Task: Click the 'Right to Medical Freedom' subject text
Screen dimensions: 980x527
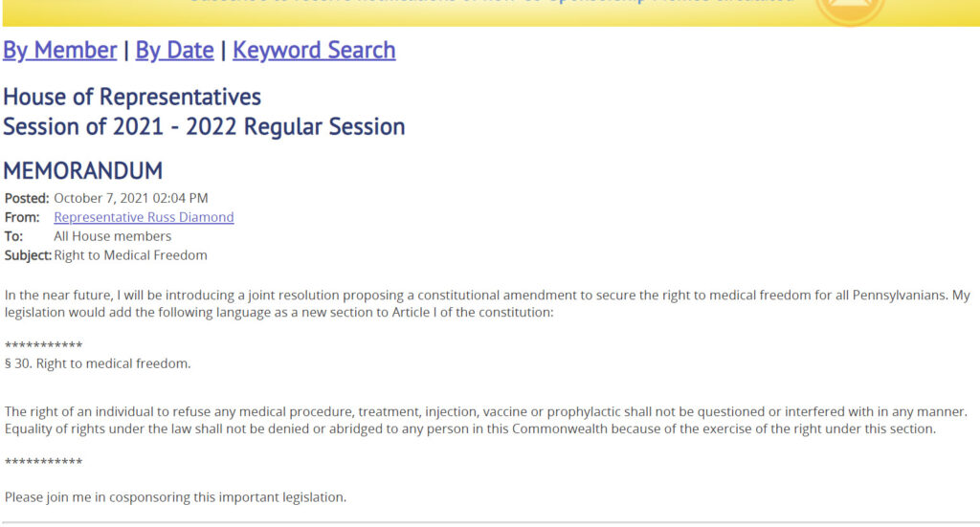Action: 130,255
